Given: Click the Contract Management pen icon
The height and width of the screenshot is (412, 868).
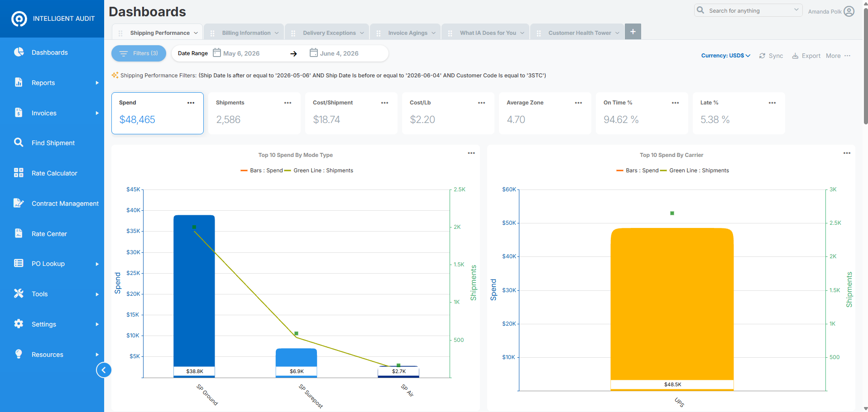Looking at the screenshot, I should 19,203.
